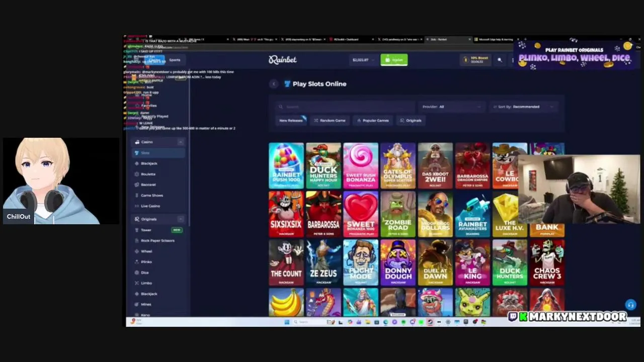Open Blackjack under the Casino section

point(149,163)
